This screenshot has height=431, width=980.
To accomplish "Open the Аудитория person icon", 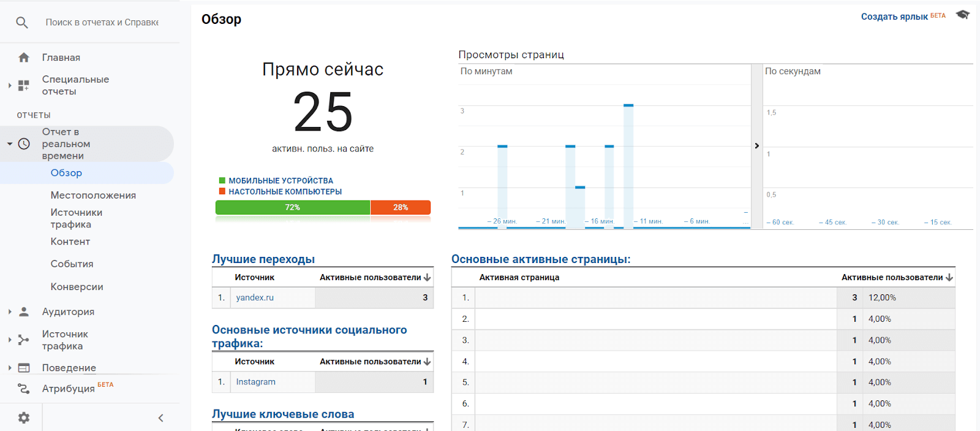I will tap(24, 311).
